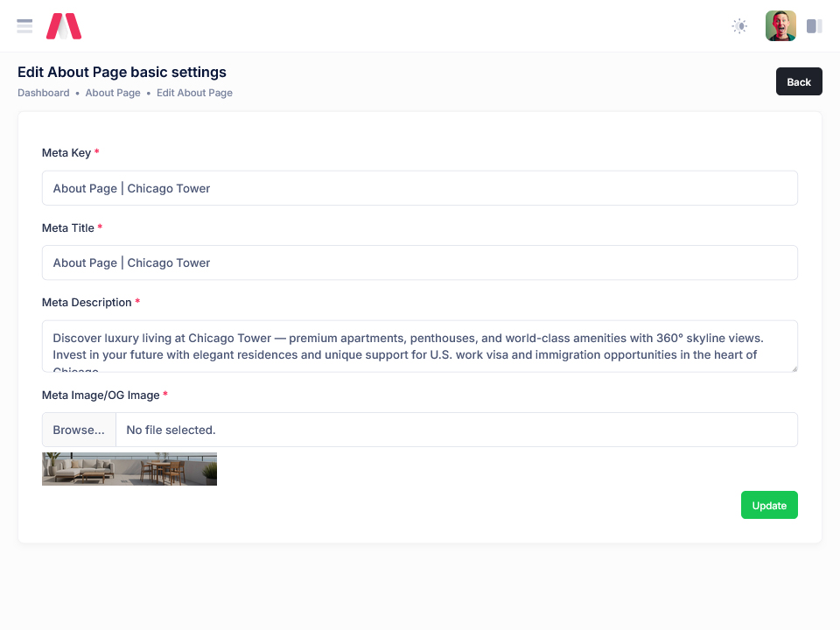
Task: Focus the Meta Key input field
Action: (x=420, y=188)
